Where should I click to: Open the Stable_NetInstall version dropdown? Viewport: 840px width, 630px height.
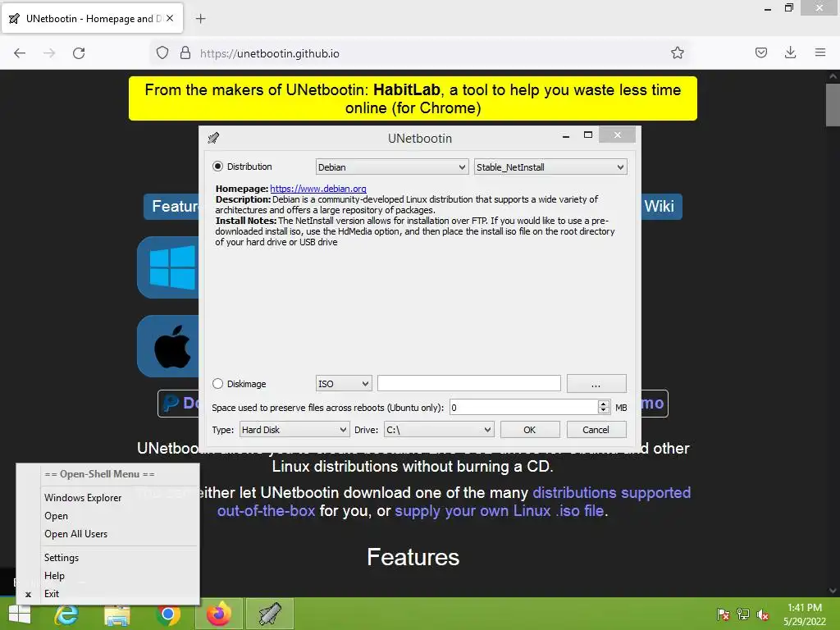coord(550,167)
